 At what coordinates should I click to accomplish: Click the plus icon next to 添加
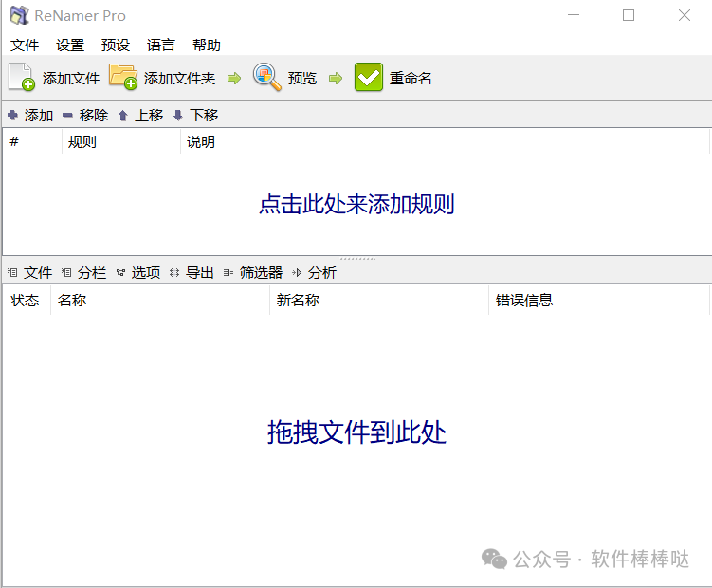(x=12, y=115)
